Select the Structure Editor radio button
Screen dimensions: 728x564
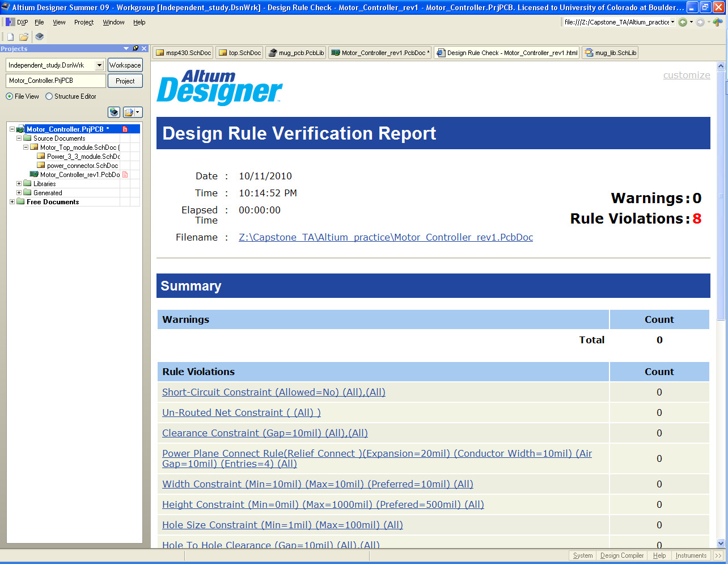[x=49, y=96]
